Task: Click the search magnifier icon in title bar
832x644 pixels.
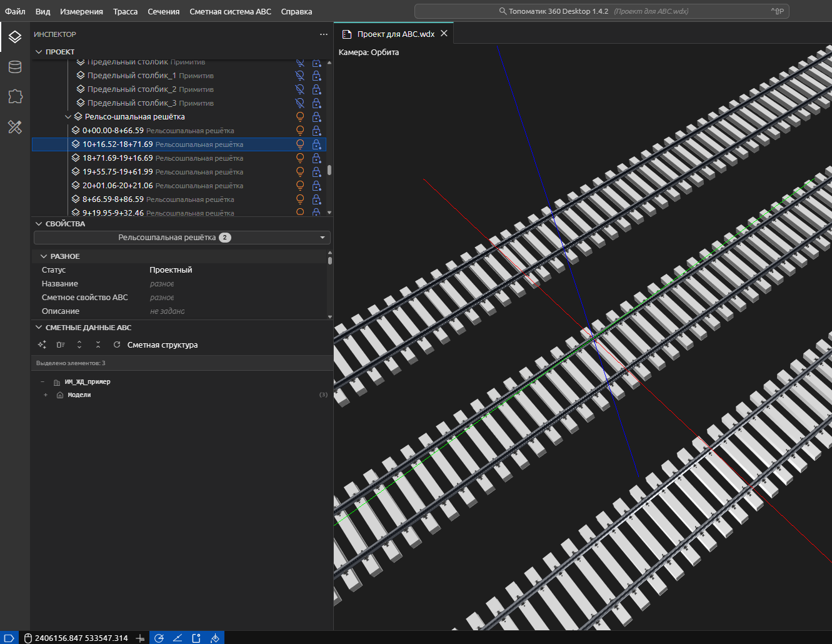Action: click(503, 11)
